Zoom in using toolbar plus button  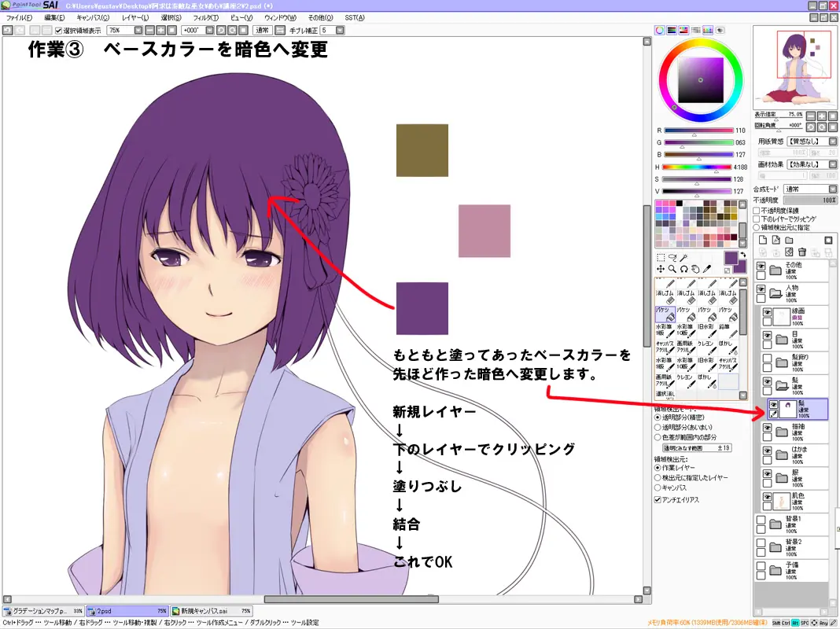click(x=160, y=31)
